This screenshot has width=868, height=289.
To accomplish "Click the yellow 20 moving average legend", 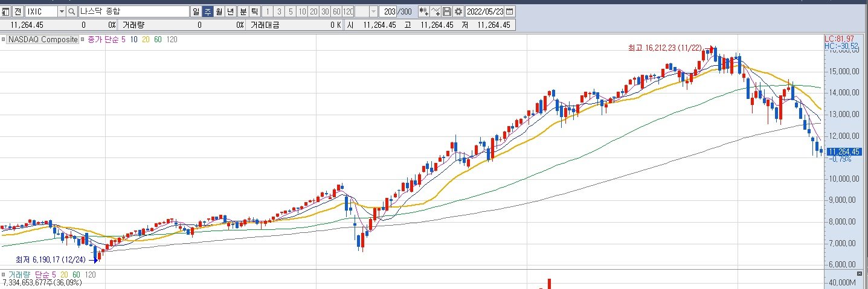I will point(146,39).
